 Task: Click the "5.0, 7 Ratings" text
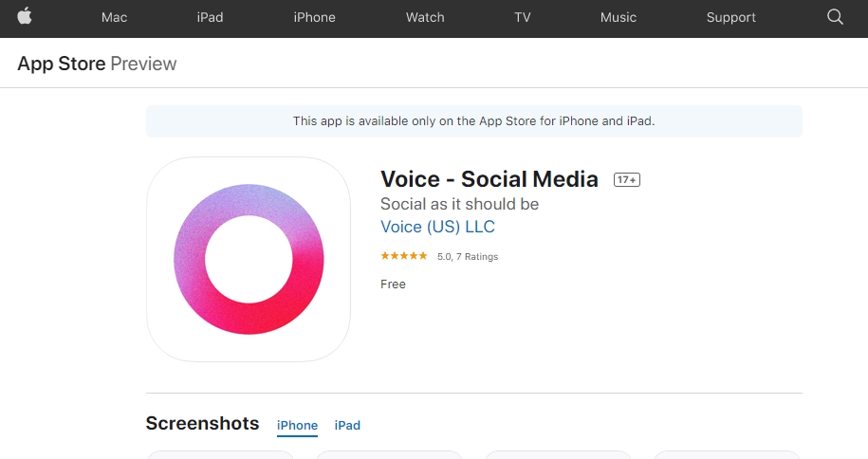(468, 257)
